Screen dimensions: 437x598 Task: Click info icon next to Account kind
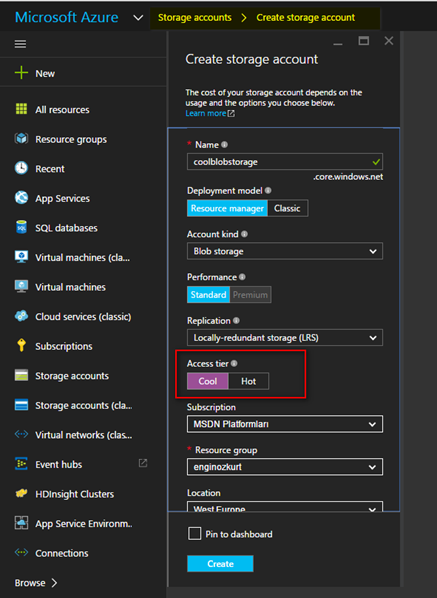[x=244, y=234]
